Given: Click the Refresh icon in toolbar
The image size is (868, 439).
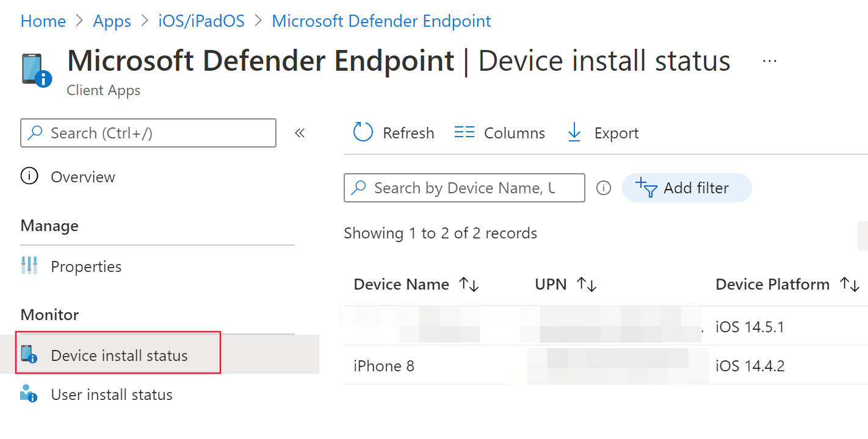Looking at the screenshot, I should 363,132.
